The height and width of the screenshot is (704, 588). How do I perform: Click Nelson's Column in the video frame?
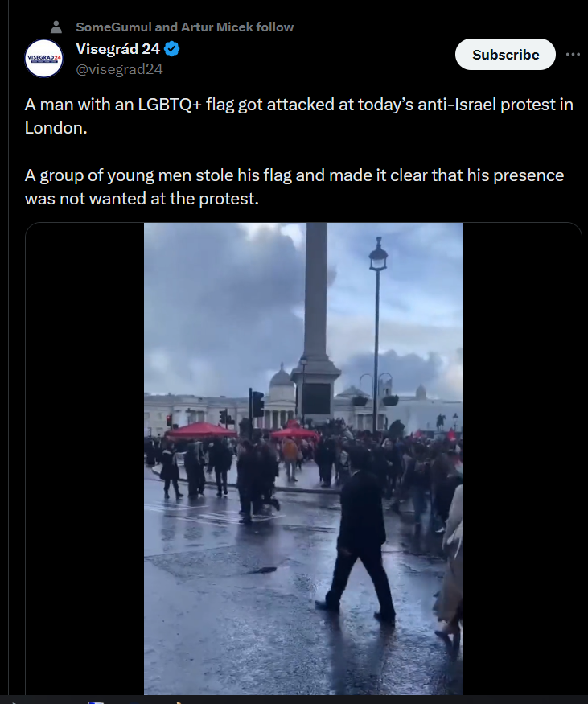(315, 323)
